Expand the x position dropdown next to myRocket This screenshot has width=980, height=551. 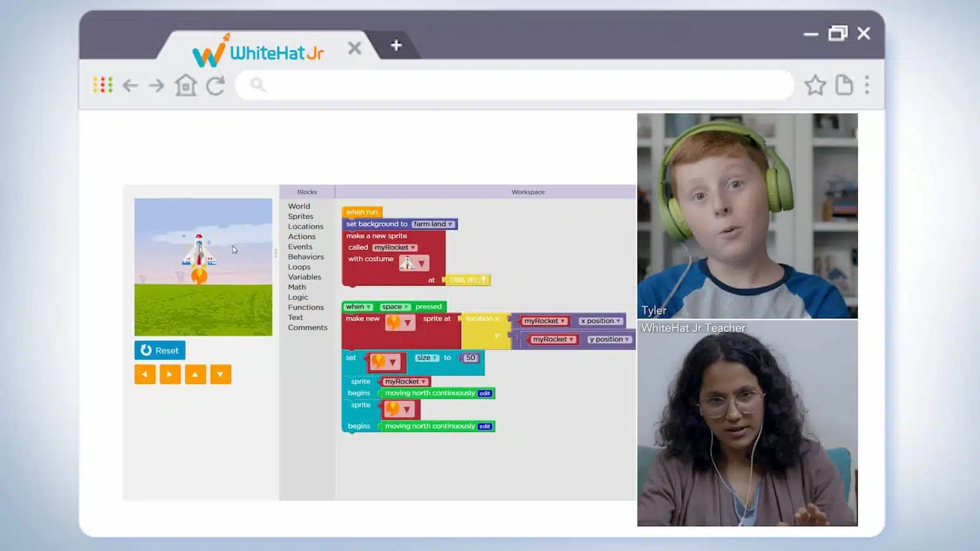click(600, 321)
